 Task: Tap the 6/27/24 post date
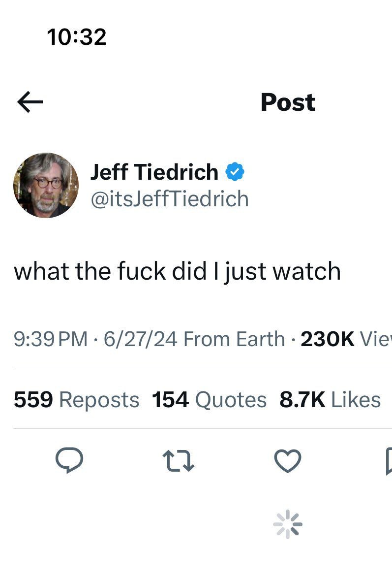tap(140, 339)
